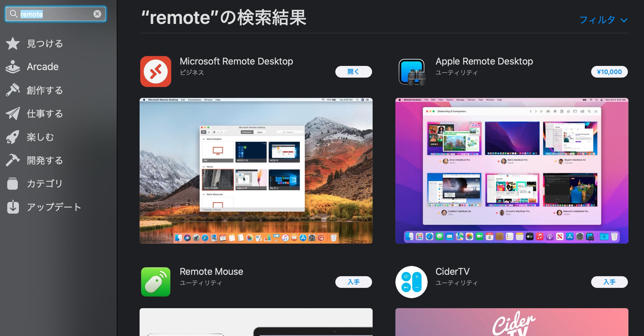Click the rocket icon next to 楽しむ
Screen dimensions: 644x336
[x=13, y=137]
